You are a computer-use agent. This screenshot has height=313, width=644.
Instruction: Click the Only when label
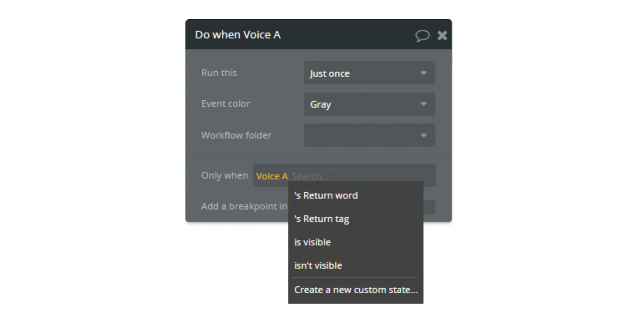pyautogui.click(x=225, y=175)
